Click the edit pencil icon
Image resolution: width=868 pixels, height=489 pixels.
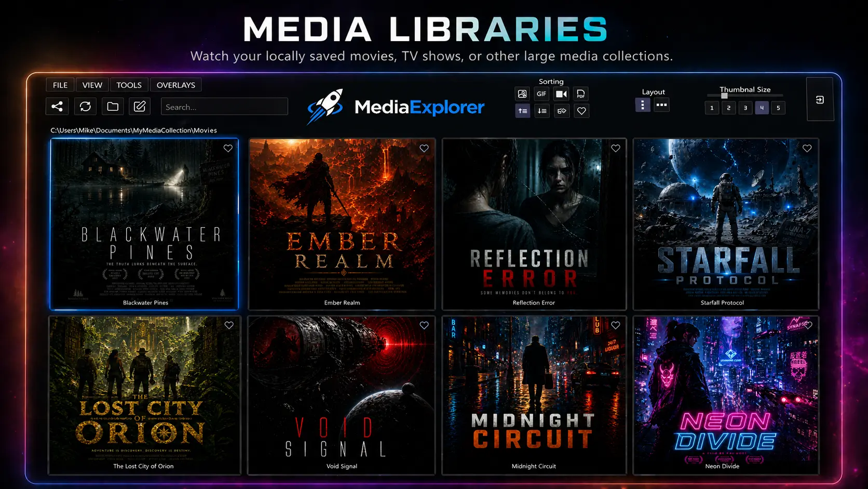click(140, 107)
